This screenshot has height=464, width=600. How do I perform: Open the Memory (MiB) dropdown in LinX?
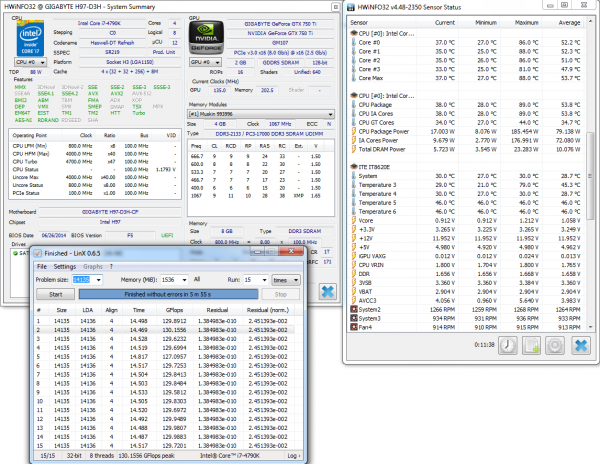184,280
